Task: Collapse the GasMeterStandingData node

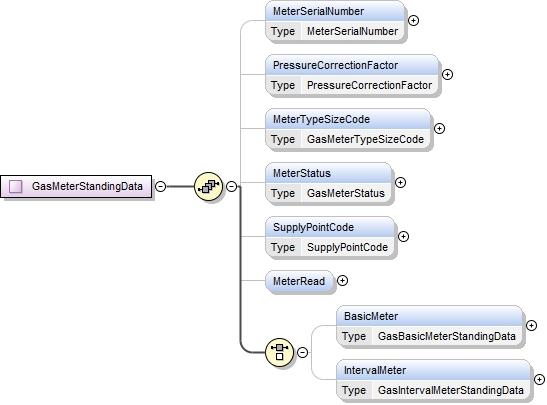Action: [x=160, y=186]
